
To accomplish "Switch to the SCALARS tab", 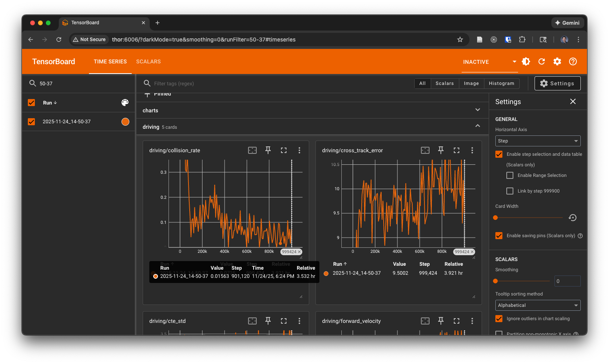I will (x=149, y=61).
